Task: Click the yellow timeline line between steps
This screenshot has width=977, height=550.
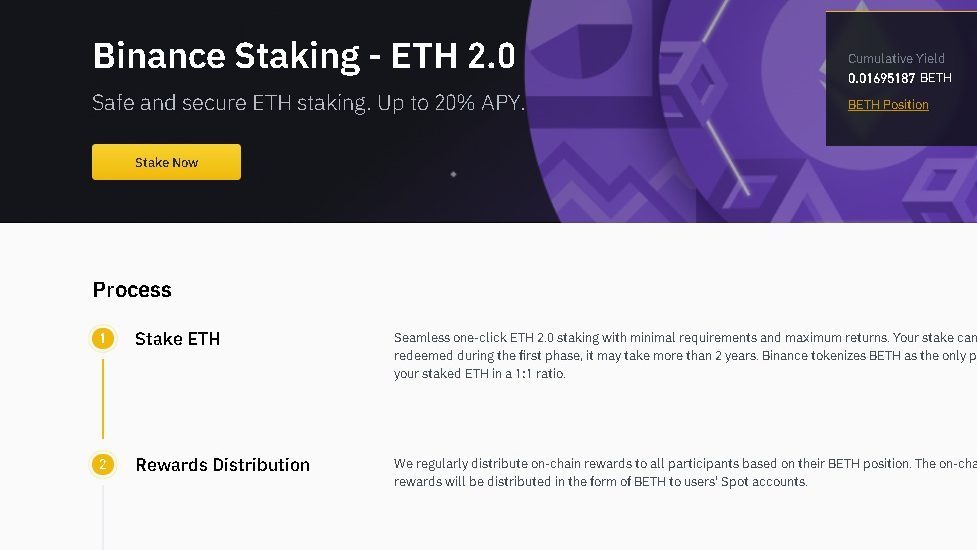Action: (x=102, y=398)
